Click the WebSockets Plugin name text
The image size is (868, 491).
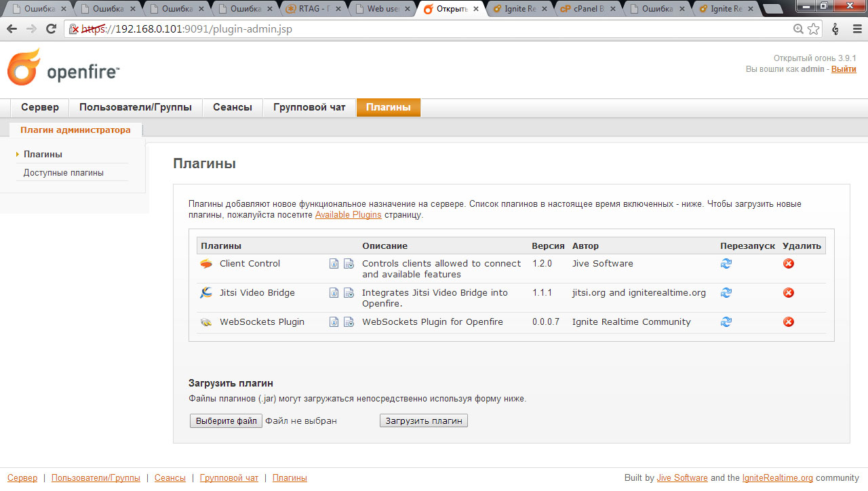tap(262, 322)
